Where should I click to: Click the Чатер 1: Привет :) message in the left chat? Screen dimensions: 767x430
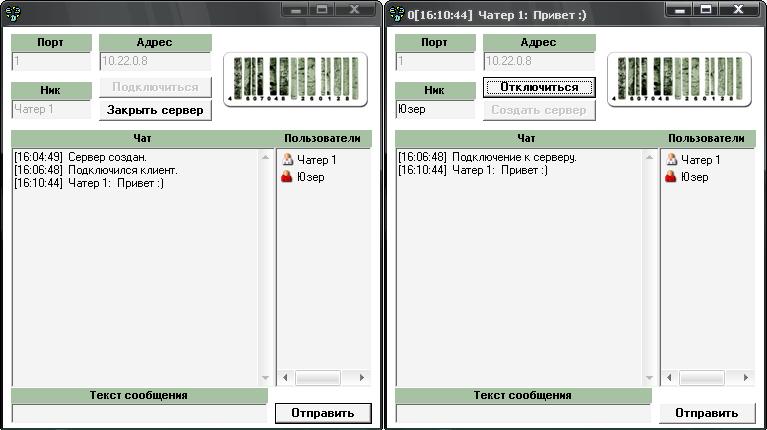(x=89, y=183)
